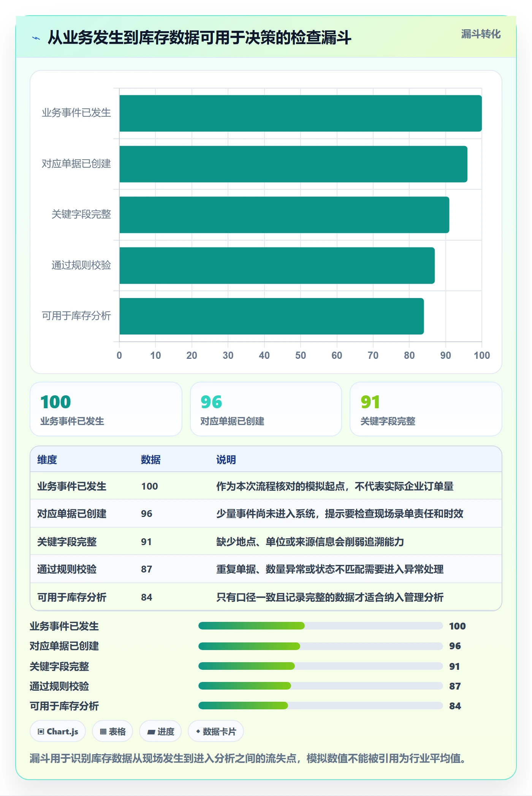This screenshot has height=796, width=532.
Task: Click the 关键字段完整 progress bar
Action: 321,666
